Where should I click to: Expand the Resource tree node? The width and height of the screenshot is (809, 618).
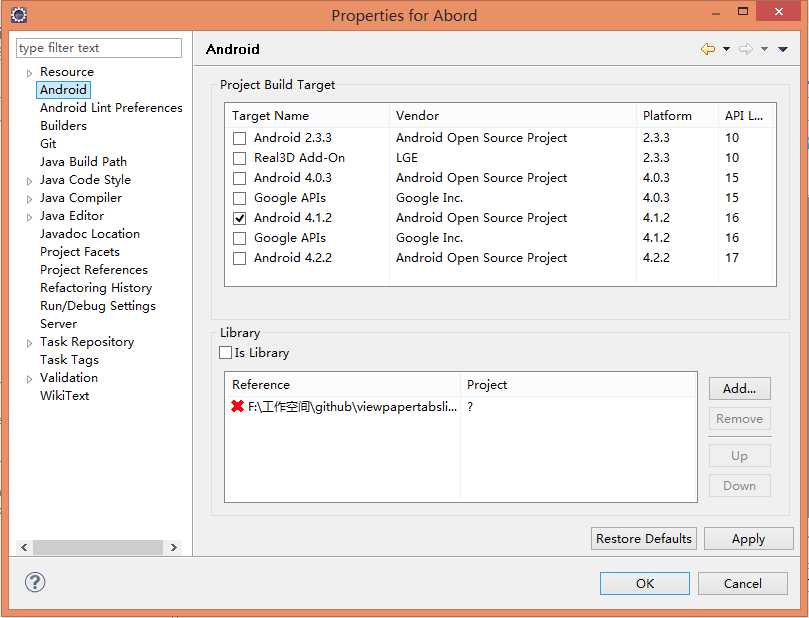tap(29, 73)
